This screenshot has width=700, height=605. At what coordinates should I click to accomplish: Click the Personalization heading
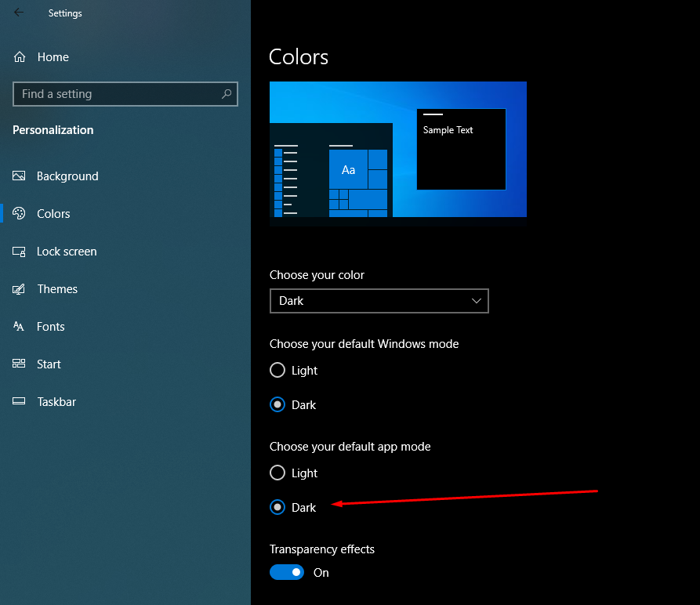coord(53,130)
